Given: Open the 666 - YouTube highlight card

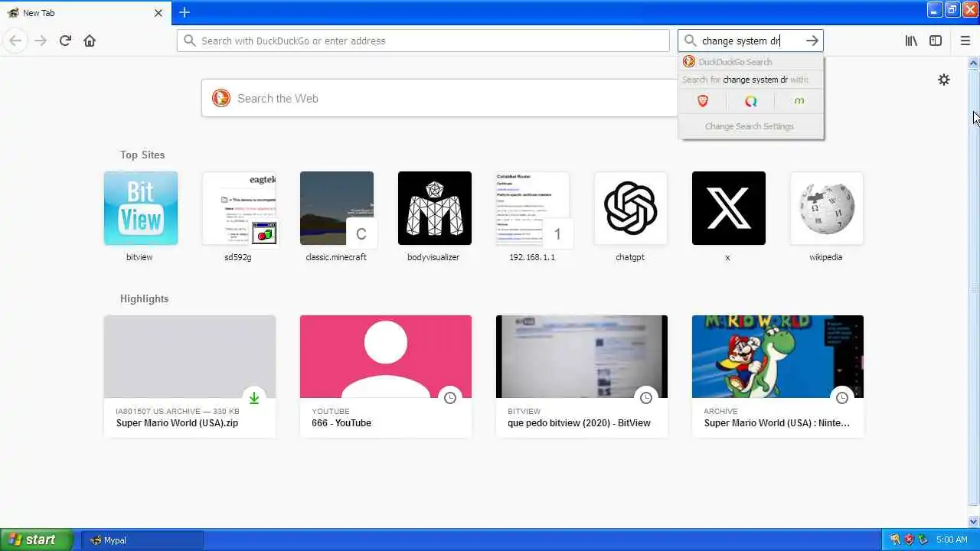Looking at the screenshot, I should 386,377.
